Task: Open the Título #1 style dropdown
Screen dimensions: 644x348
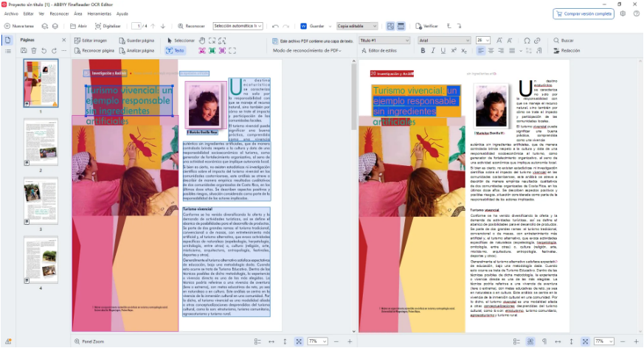Action: click(385, 40)
